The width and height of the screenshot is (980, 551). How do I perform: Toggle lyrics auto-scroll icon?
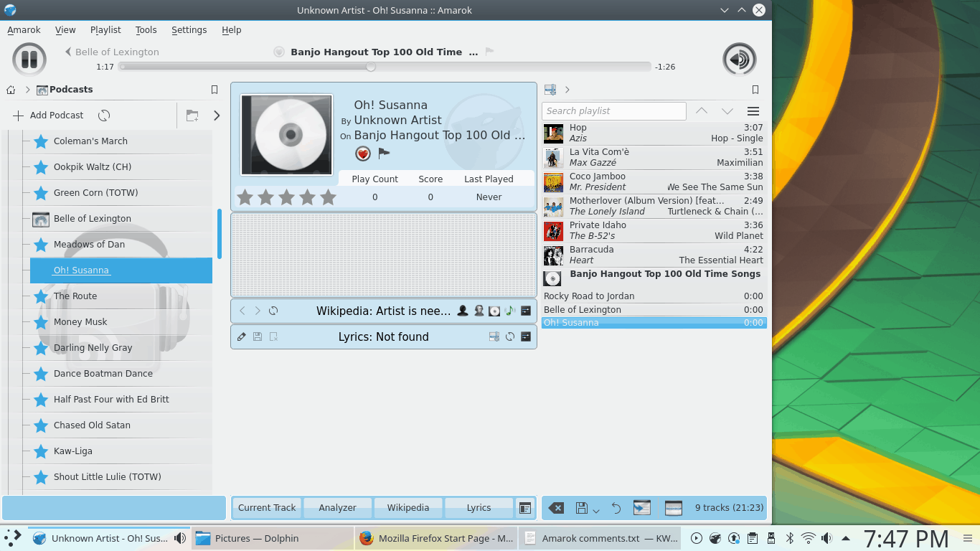coord(494,336)
